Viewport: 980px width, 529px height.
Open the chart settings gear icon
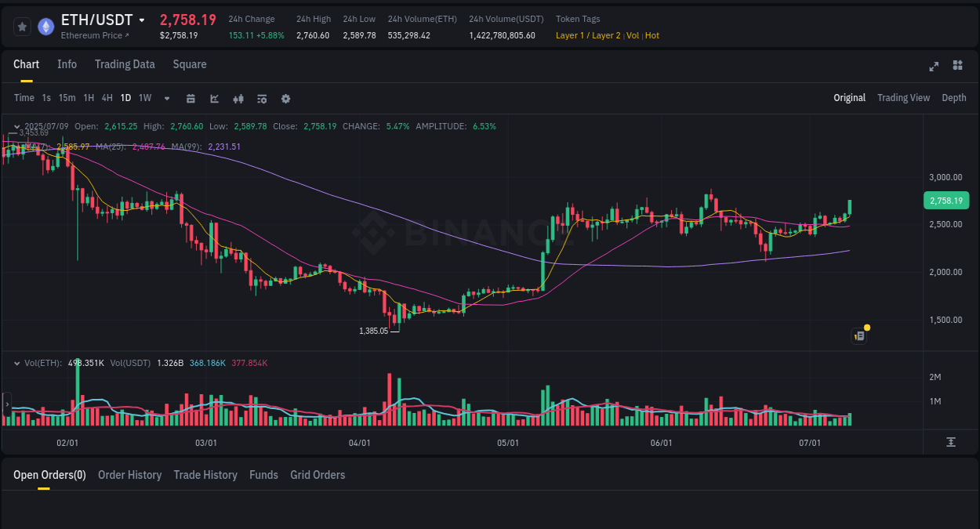coord(285,98)
